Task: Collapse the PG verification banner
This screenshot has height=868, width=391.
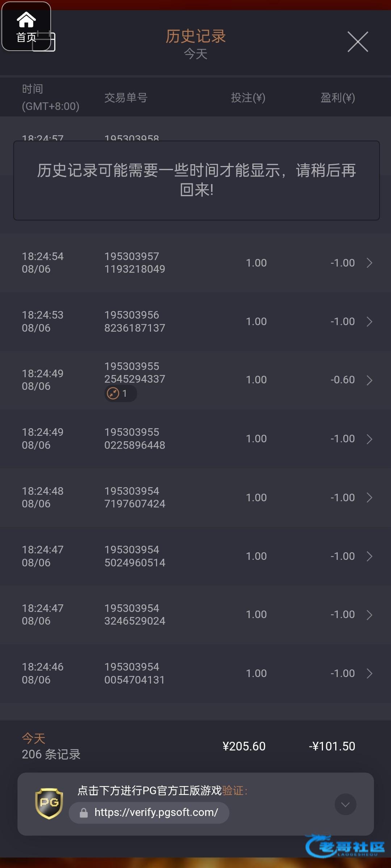Action: click(x=345, y=804)
